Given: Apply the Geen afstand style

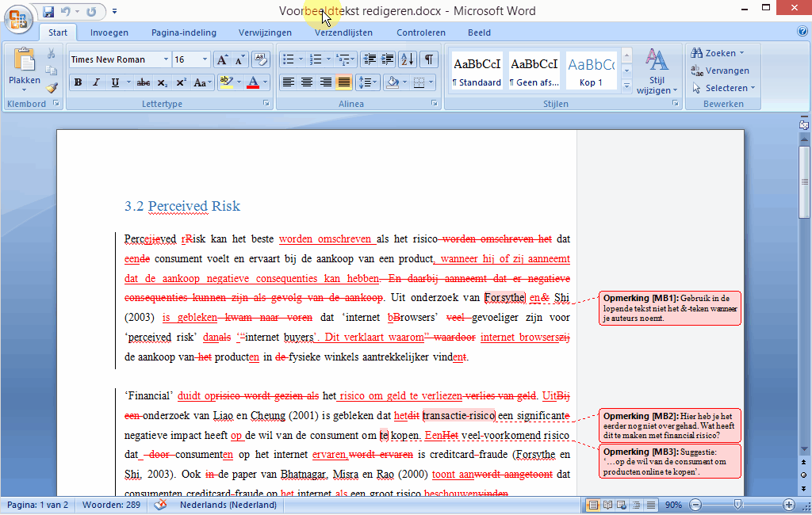Looking at the screenshot, I should (534, 71).
